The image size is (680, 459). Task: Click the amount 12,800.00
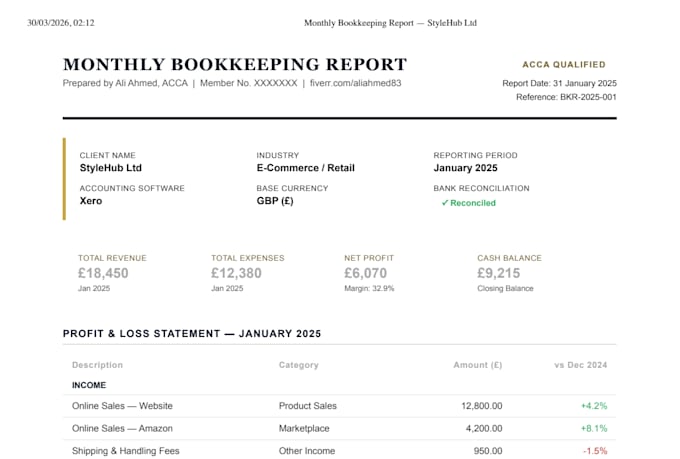pyautogui.click(x=482, y=406)
